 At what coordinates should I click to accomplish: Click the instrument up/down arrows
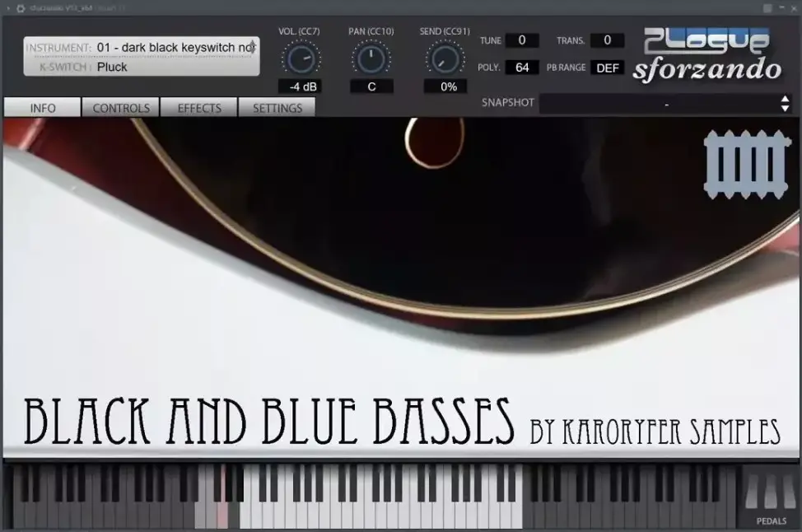tap(253, 47)
